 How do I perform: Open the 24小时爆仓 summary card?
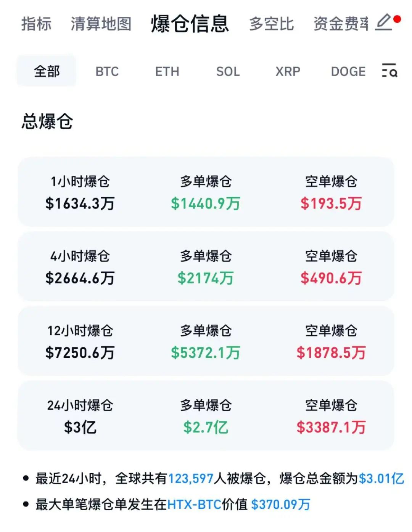[206, 416]
